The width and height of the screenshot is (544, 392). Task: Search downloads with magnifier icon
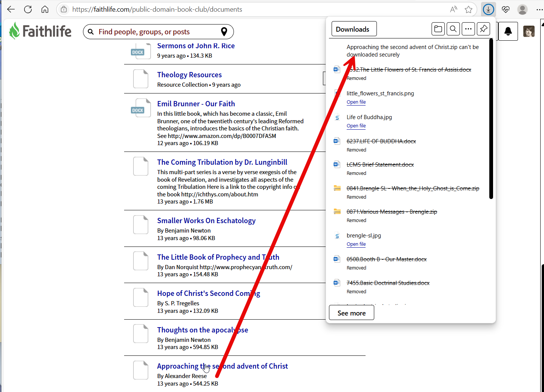[453, 29]
